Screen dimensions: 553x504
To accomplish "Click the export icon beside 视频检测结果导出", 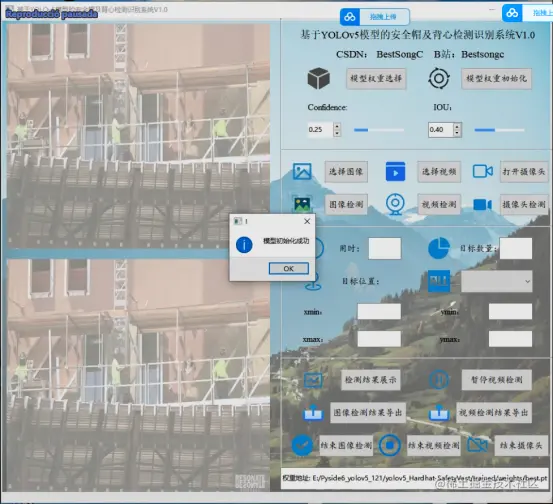I will point(439,413).
